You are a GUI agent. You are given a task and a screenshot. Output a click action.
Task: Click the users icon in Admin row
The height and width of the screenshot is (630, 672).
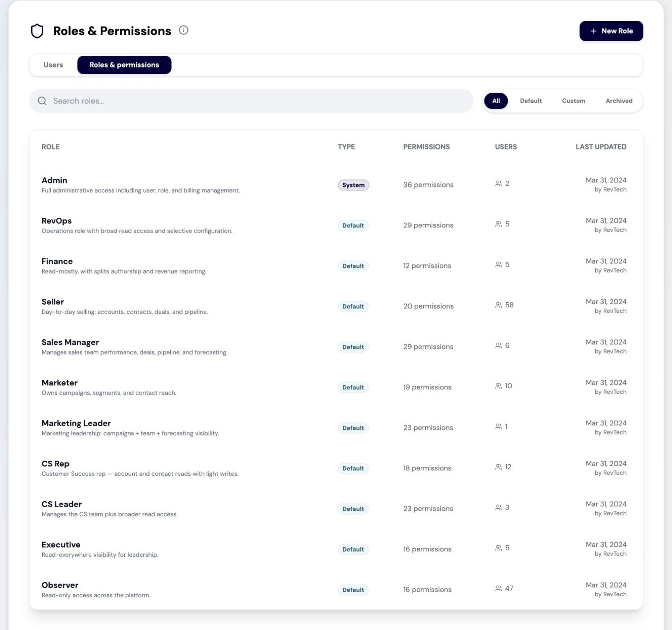click(x=498, y=183)
